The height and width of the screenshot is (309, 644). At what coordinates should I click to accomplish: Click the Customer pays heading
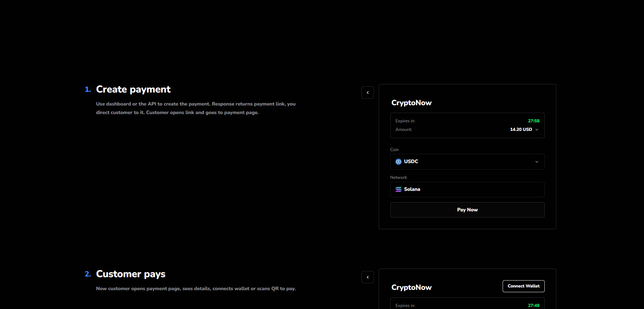click(x=130, y=274)
